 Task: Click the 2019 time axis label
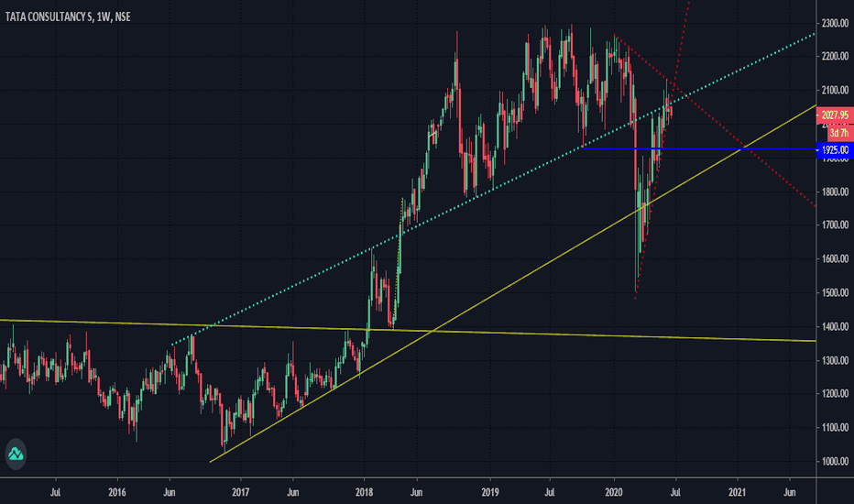490,493
